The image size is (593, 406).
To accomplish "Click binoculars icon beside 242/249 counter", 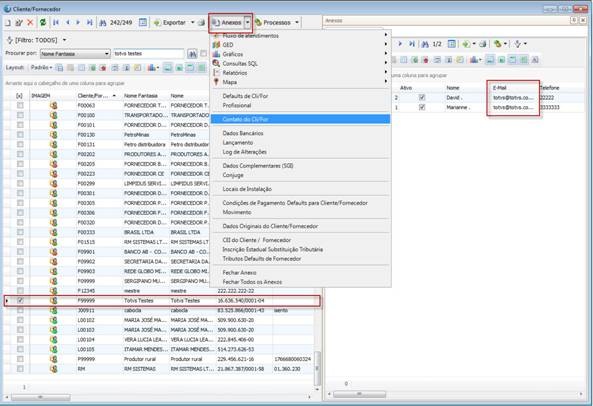I will [103, 23].
